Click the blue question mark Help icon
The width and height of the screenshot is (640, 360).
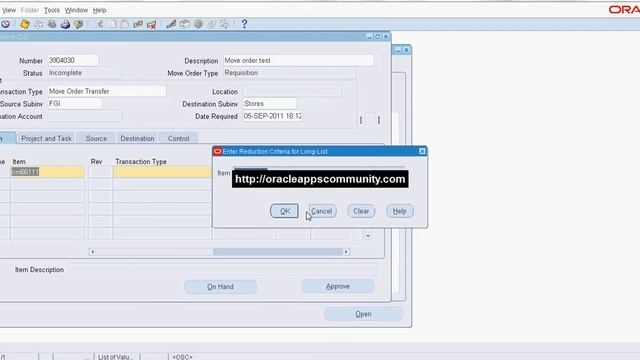click(244, 24)
